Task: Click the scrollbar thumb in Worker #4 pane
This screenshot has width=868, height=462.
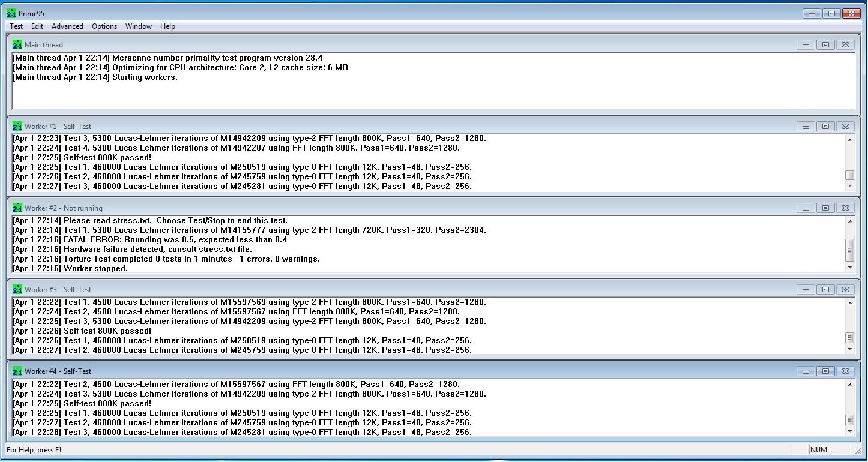Action: pos(849,420)
